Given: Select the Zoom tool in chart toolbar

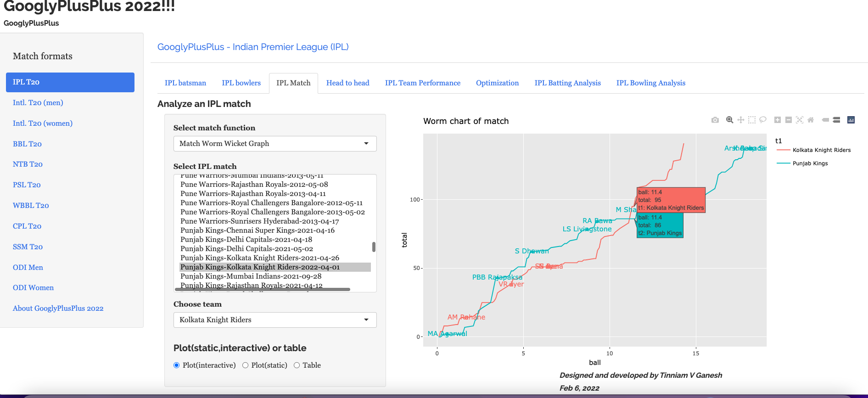Looking at the screenshot, I should coord(729,120).
